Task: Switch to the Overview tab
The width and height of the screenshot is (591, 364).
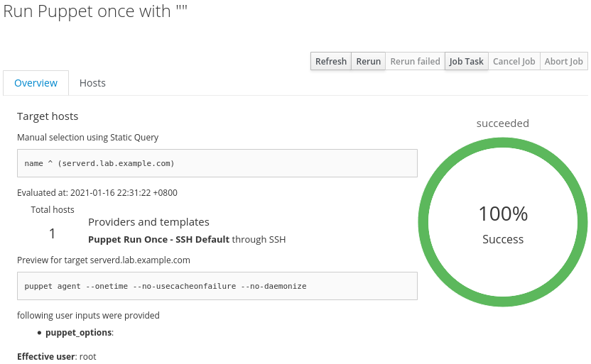Action: tap(36, 83)
